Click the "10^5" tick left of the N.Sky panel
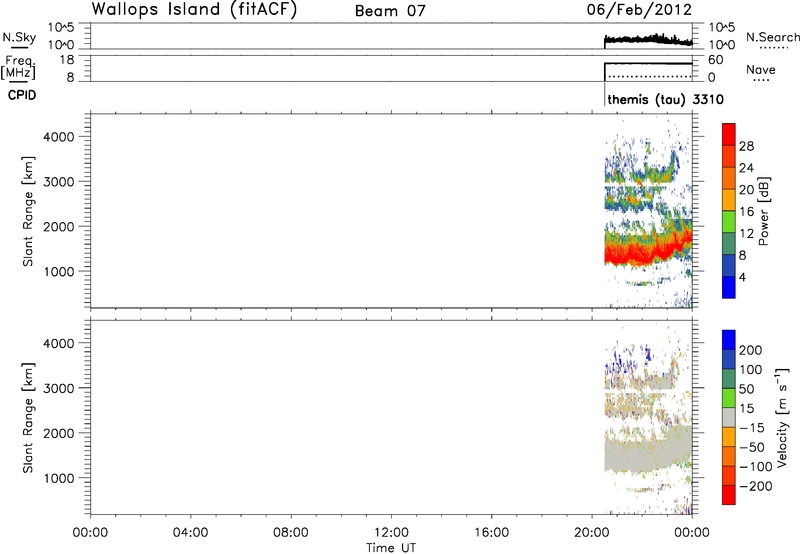800x554 pixels. 61,28
